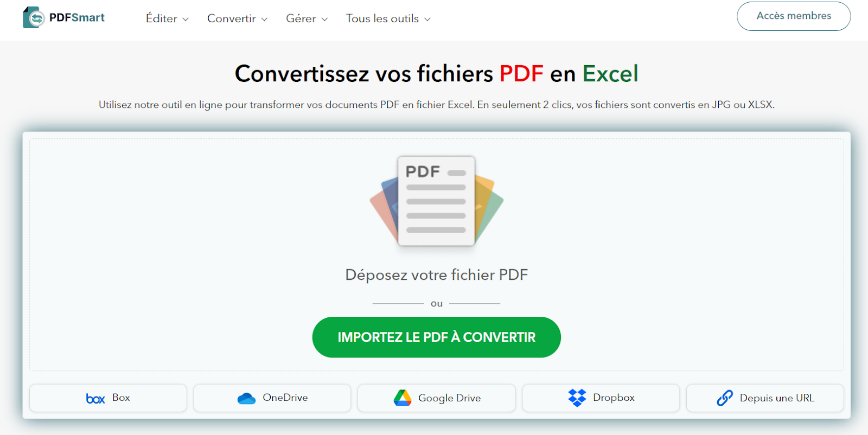Expand the Éditer dropdown menu
Screen dimensions: 868x435
(x=166, y=18)
